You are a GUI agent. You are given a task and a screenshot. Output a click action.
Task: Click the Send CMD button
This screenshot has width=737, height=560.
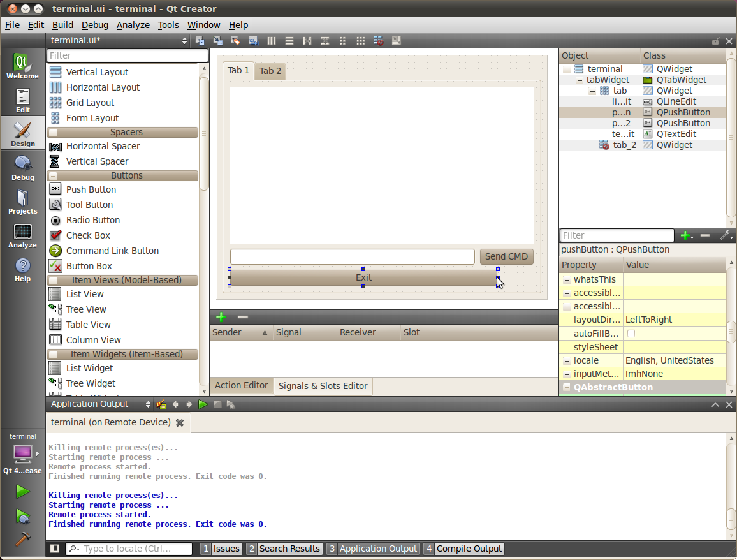click(506, 257)
